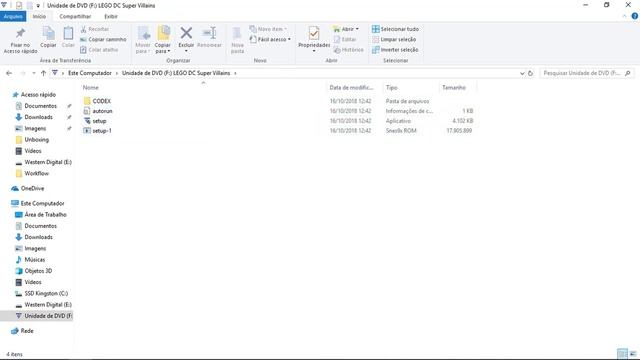This screenshot has width=640, height=360.
Task: Go back with the left arrow
Action: click(9, 73)
